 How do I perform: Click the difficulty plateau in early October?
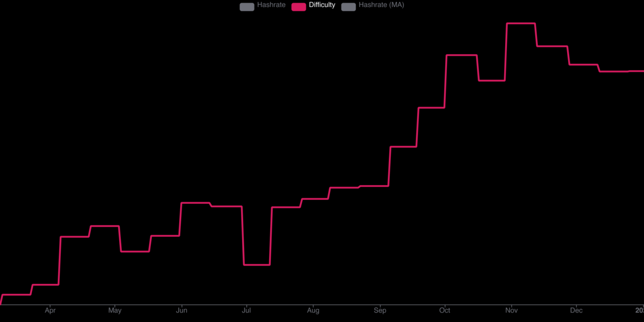461,55
